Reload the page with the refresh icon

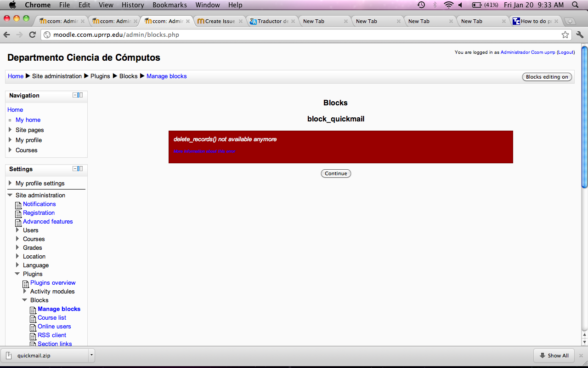click(x=32, y=34)
